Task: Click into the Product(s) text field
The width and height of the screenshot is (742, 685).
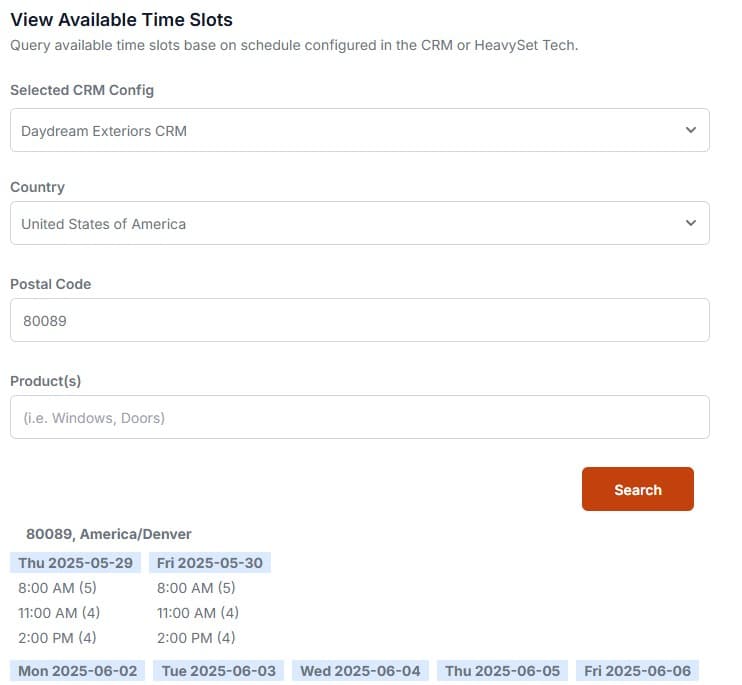Action: click(360, 417)
